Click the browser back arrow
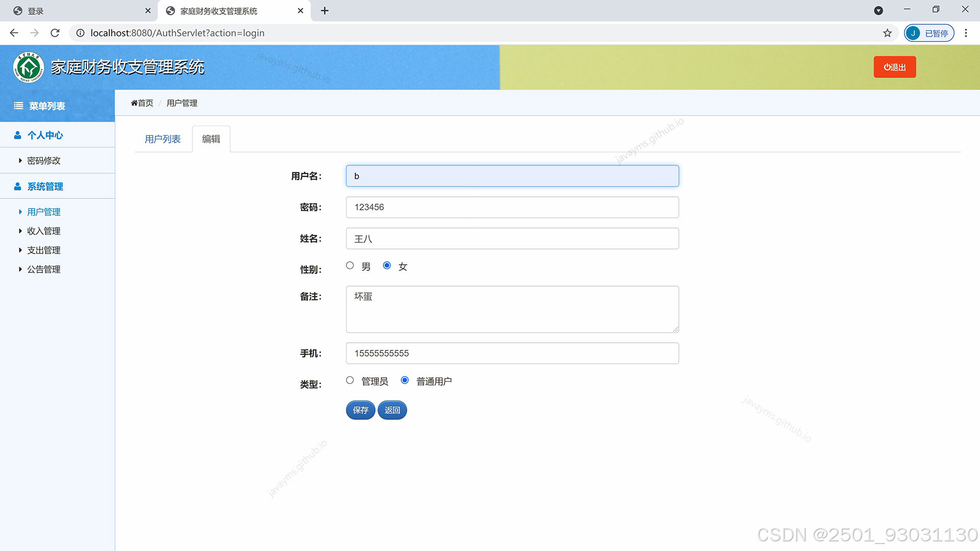980x551 pixels. pos(14,33)
